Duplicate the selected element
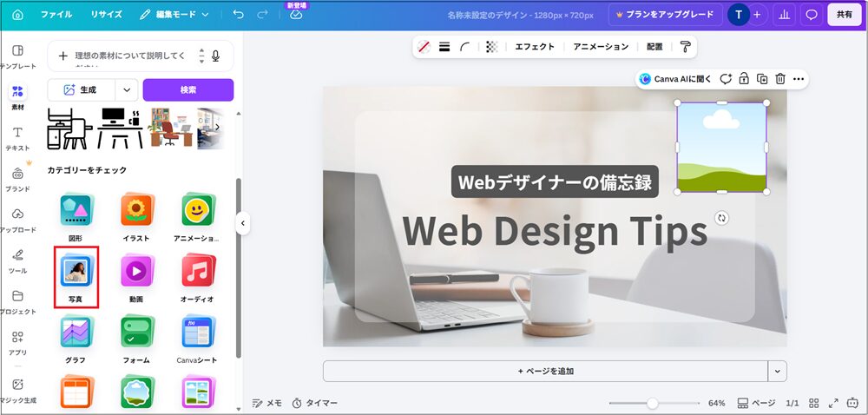Screen dimensions: 868x415 click(x=762, y=79)
